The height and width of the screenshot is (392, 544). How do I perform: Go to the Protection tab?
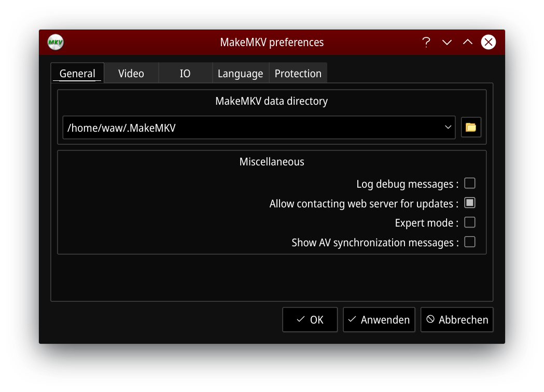pos(298,74)
